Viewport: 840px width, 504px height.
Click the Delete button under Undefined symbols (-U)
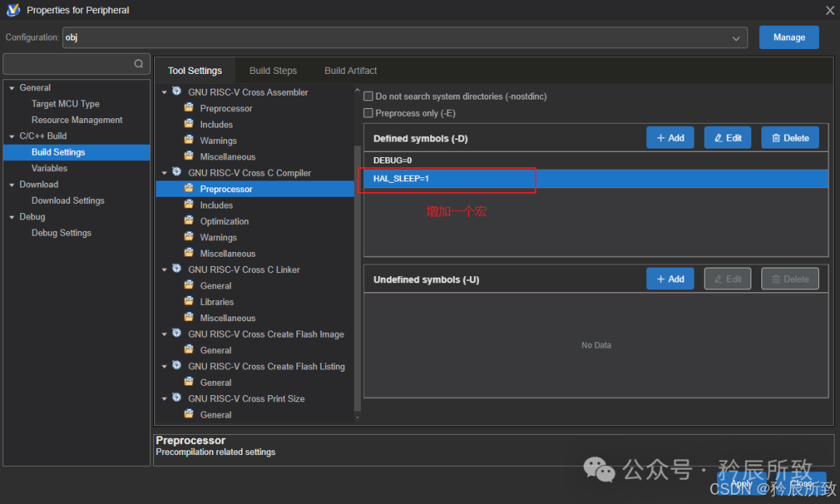pyautogui.click(x=790, y=279)
